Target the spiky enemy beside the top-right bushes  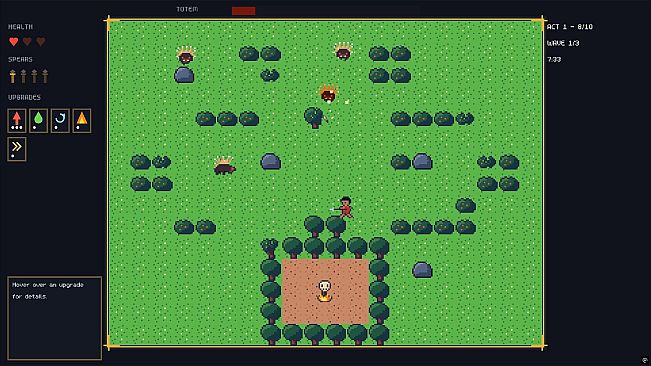point(343,51)
